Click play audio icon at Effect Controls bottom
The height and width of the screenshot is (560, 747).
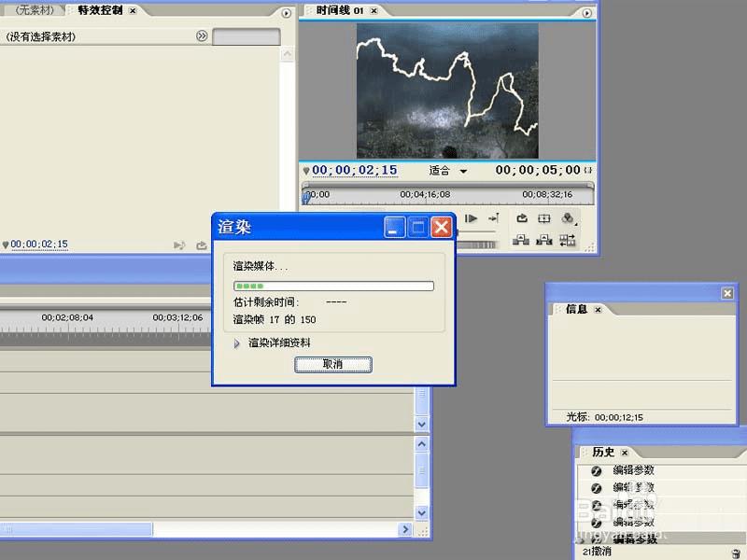point(179,245)
